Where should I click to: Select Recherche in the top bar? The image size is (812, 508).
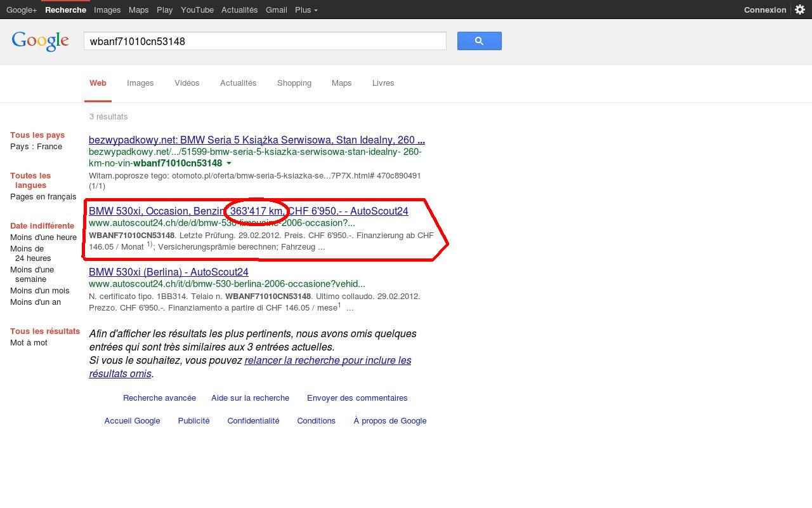[x=65, y=10]
